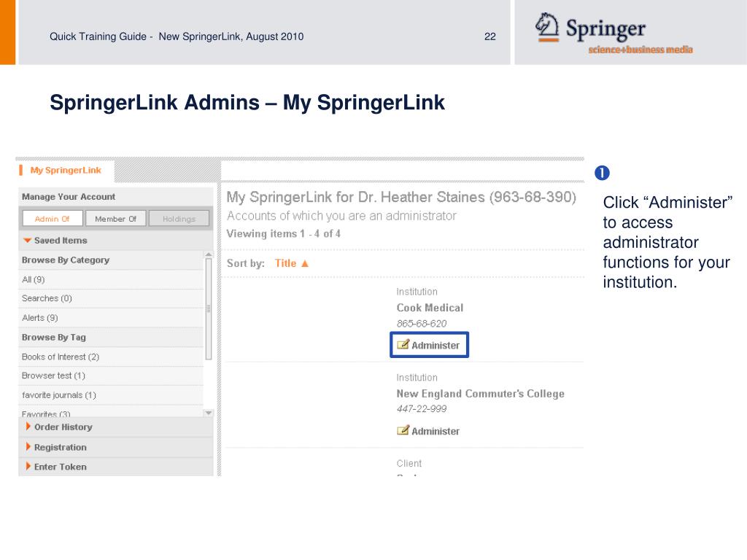Open favorite journals (1) tag
This screenshot has width=747, height=560.
point(59,394)
